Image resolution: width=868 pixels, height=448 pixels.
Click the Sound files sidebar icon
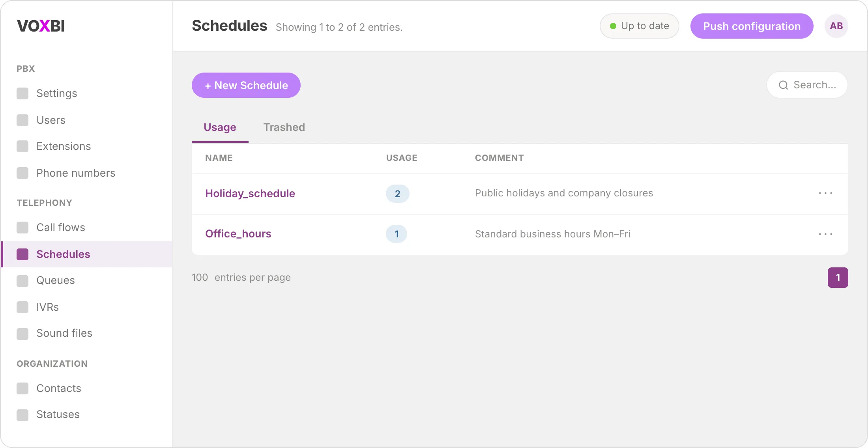pyautogui.click(x=22, y=334)
